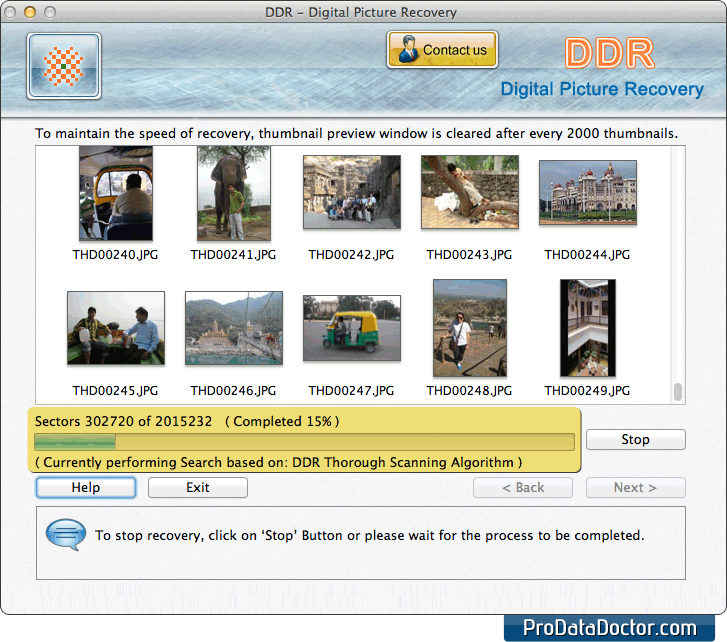This screenshot has width=727, height=642.
Task: Select the hillside walker photo THD00248.JPG
Action: pyautogui.click(x=470, y=328)
